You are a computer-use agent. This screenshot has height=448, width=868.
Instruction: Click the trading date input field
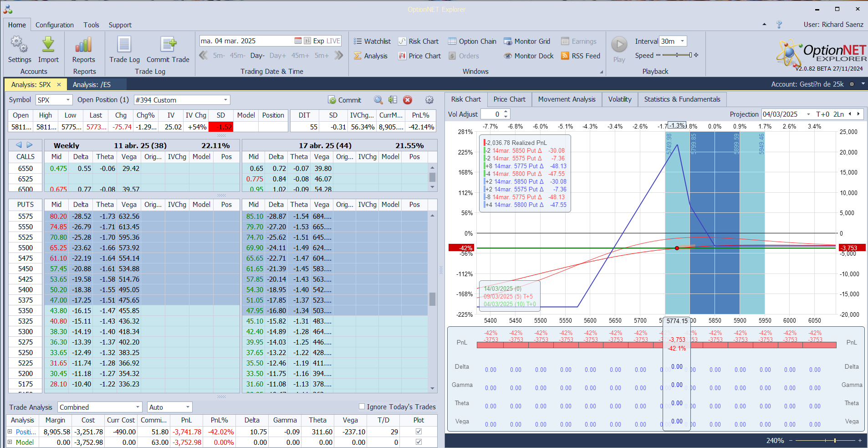coord(246,41)
